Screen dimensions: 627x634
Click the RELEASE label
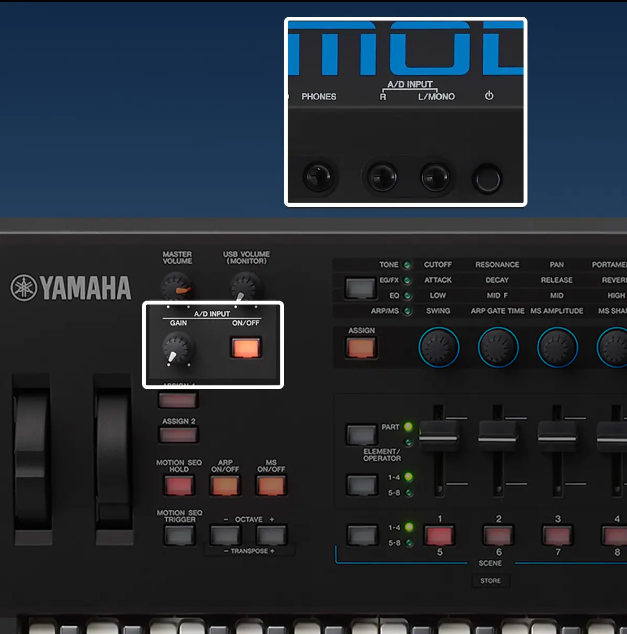557,280
